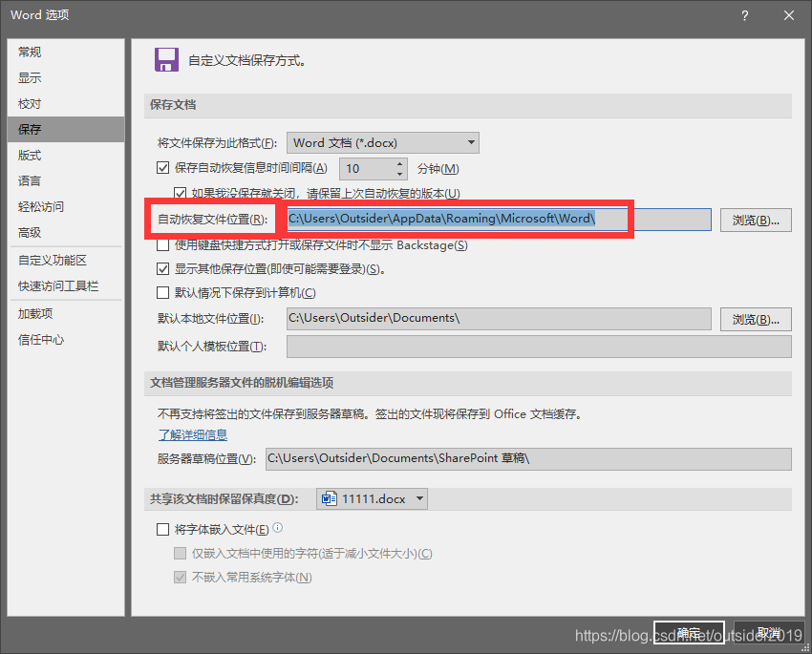Open the 加载项 category
The width and height of the screenshot is (812, 654).
click(66, 313)
